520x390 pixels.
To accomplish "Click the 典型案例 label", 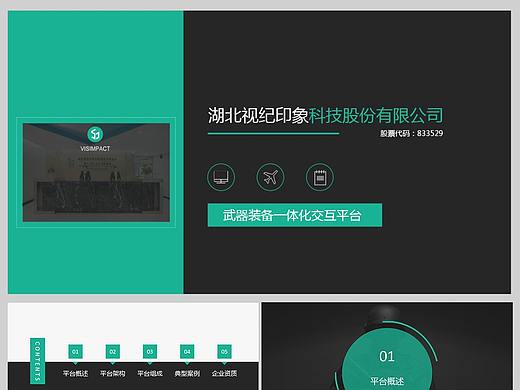I will pyautogui.click(x=187, y=373).
